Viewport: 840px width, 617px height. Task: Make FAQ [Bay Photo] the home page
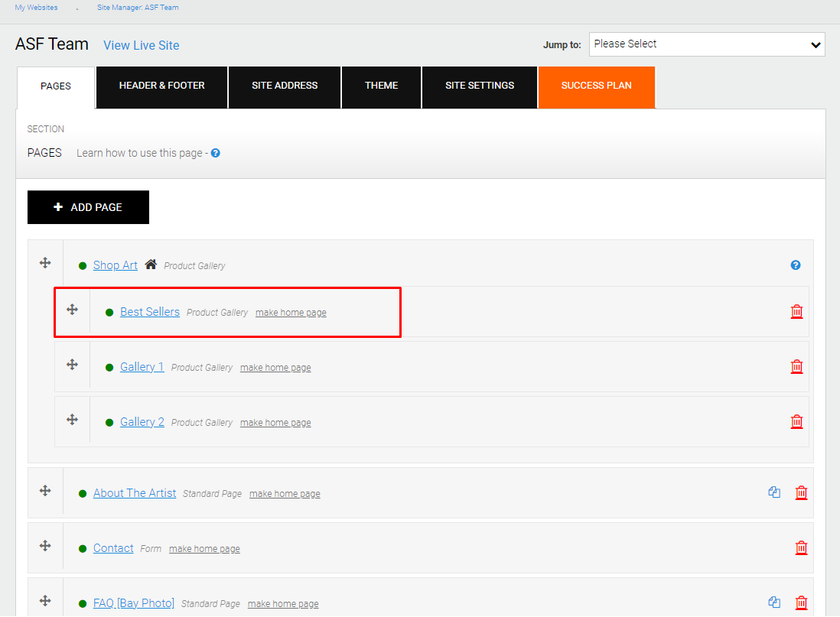pos(283,604)
